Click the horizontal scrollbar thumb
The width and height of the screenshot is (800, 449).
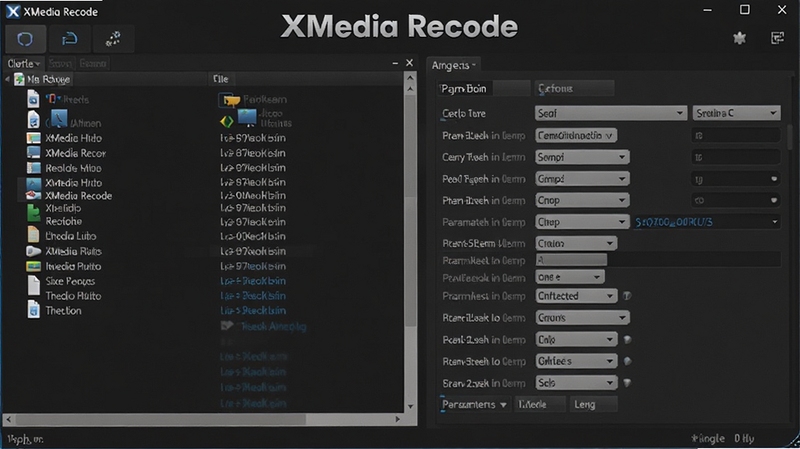click(x=161, y=419)
